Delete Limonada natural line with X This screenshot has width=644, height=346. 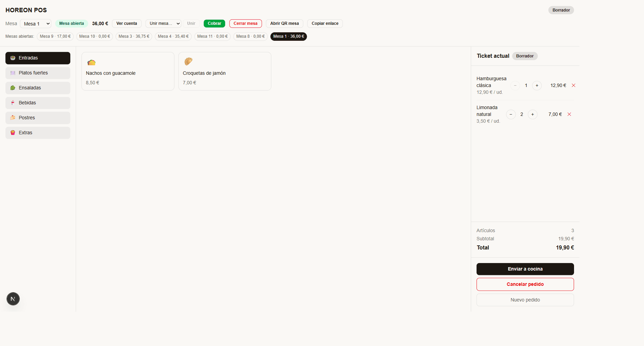tap(569, 114)
